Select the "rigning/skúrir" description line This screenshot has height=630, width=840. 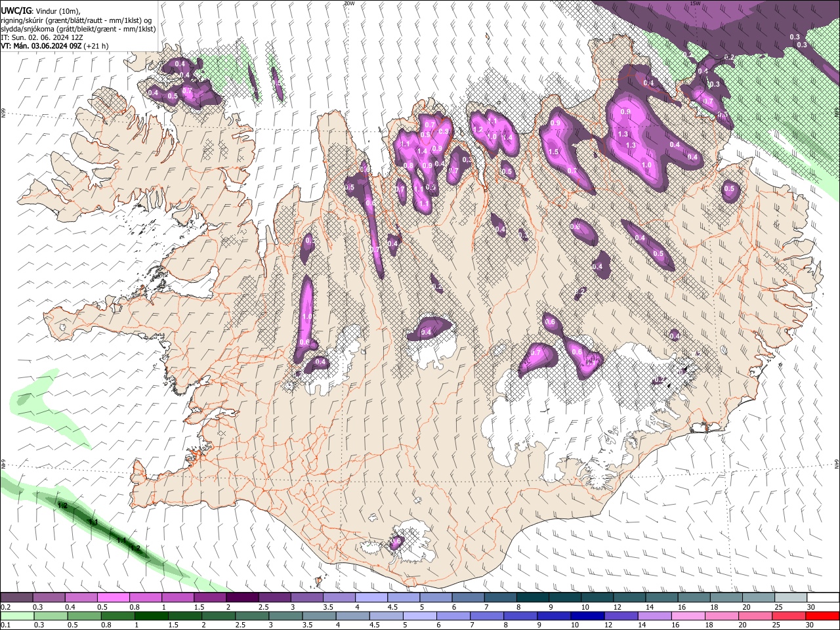pyautogui.click(x=76, y=20)
